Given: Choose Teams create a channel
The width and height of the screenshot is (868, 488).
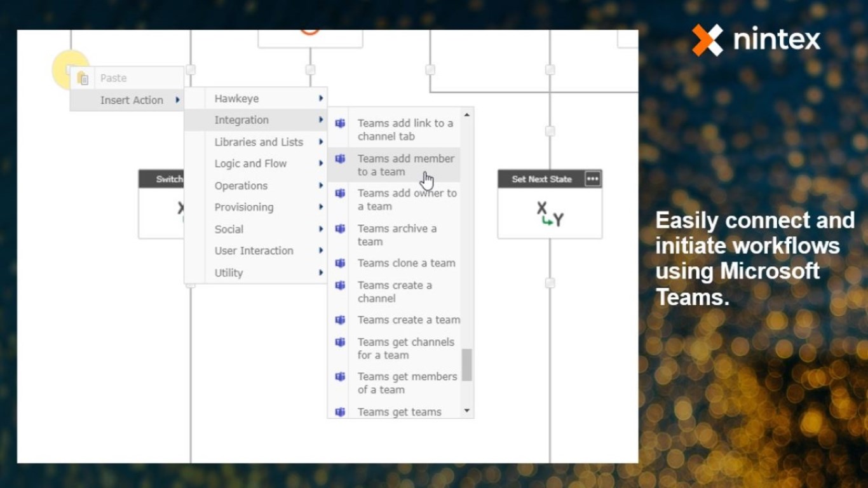Looking at the screenshot, I should coord(394,292).
